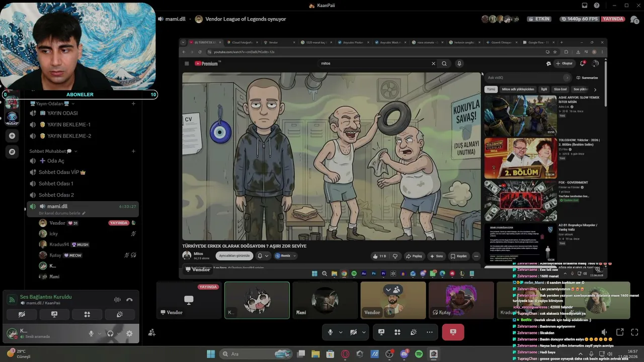Image resolution: width=644 pixels, height=362 pixels.
Task: Open the Discord inbox icon in the title bar
Action: (x=585, y=6)
